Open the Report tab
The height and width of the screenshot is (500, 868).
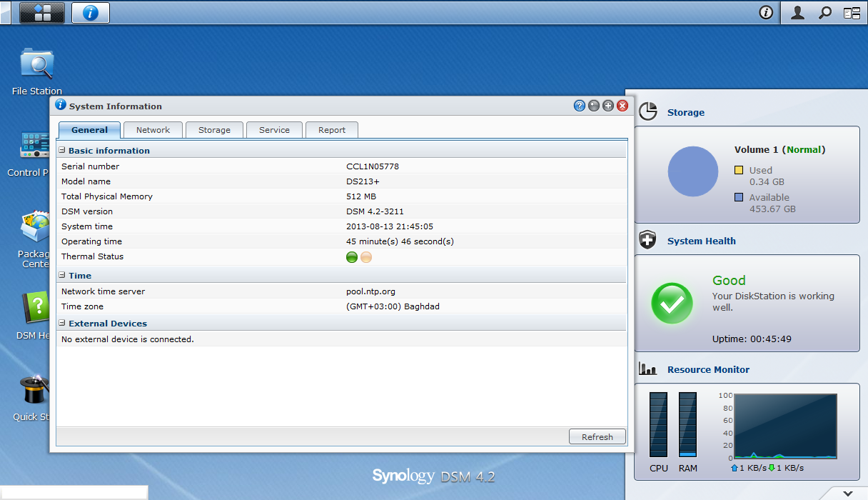(332, 130)
